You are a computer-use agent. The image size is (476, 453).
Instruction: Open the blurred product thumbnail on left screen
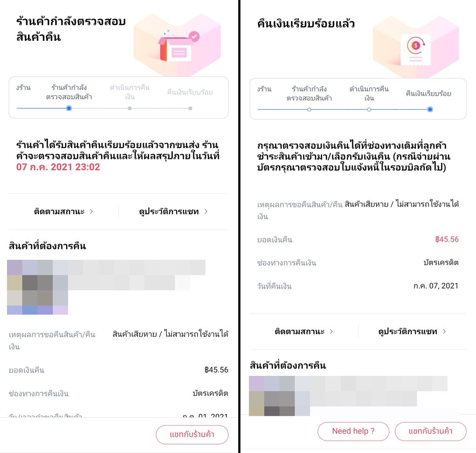pyautogui.click(x=38, y=287)
